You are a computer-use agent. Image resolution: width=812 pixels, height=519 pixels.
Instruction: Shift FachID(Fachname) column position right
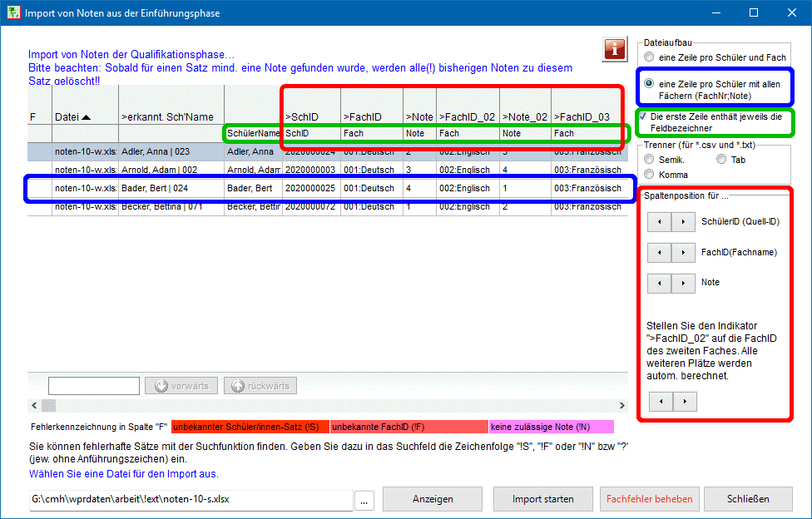tap(683, 253)
